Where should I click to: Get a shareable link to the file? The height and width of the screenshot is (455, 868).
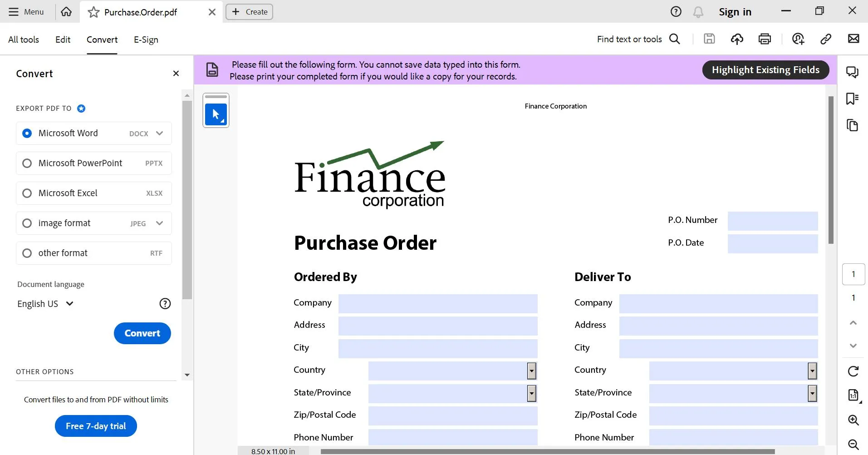click(826, 39)
